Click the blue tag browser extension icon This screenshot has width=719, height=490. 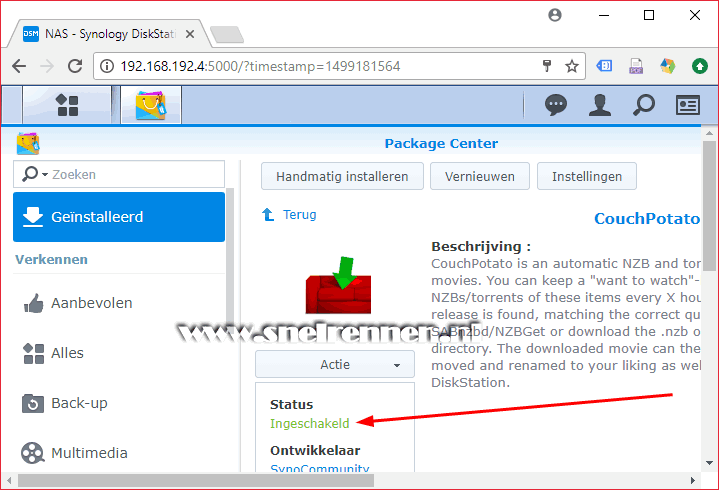click(x=604, y=66)
